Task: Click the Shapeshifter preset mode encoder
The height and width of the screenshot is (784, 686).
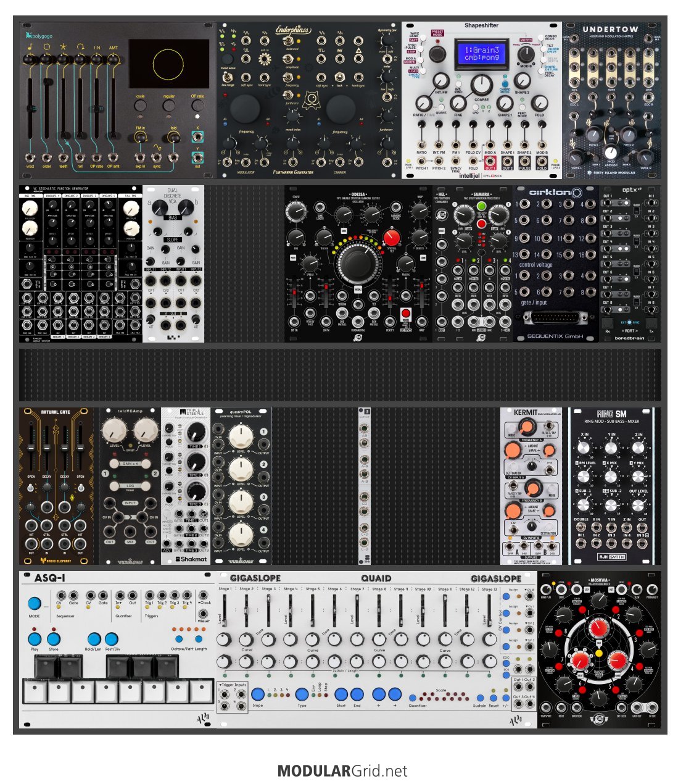Action: [x=437, y=54]
